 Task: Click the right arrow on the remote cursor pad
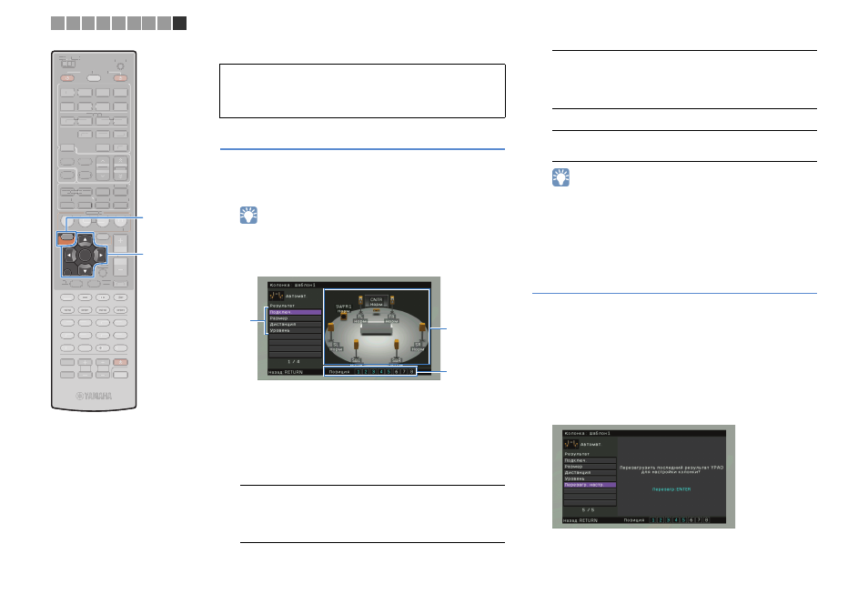101,256
